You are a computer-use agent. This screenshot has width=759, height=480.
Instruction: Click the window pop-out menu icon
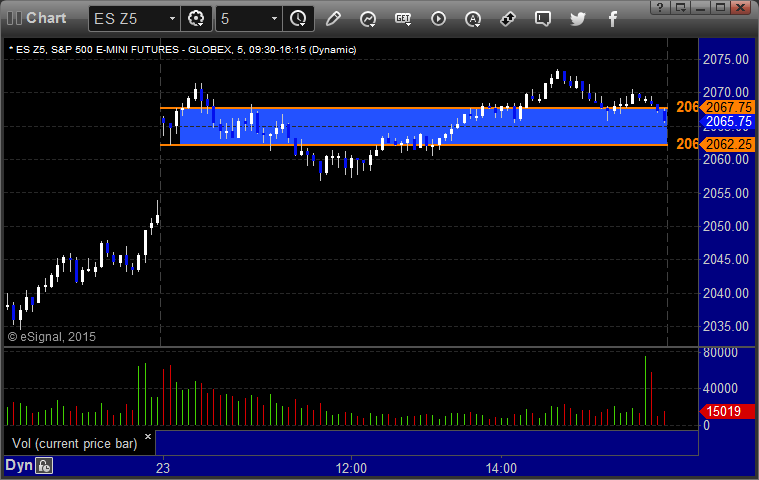click(680, 7)
